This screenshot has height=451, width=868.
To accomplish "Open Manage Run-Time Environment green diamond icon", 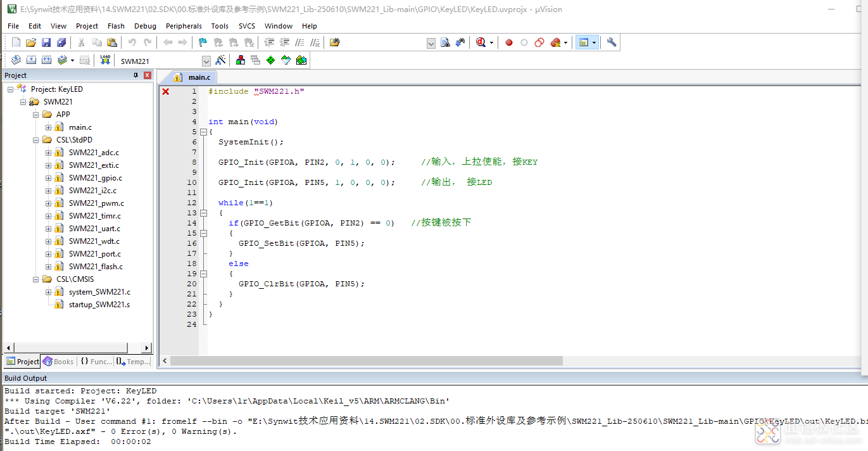I will (270, 60).
